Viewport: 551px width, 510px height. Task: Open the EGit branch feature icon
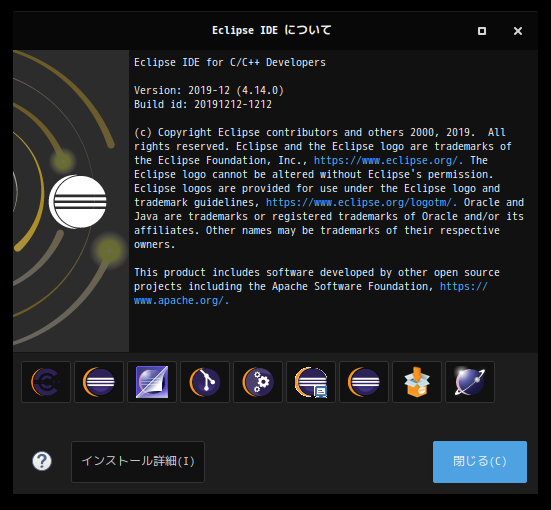pos(205,382)
